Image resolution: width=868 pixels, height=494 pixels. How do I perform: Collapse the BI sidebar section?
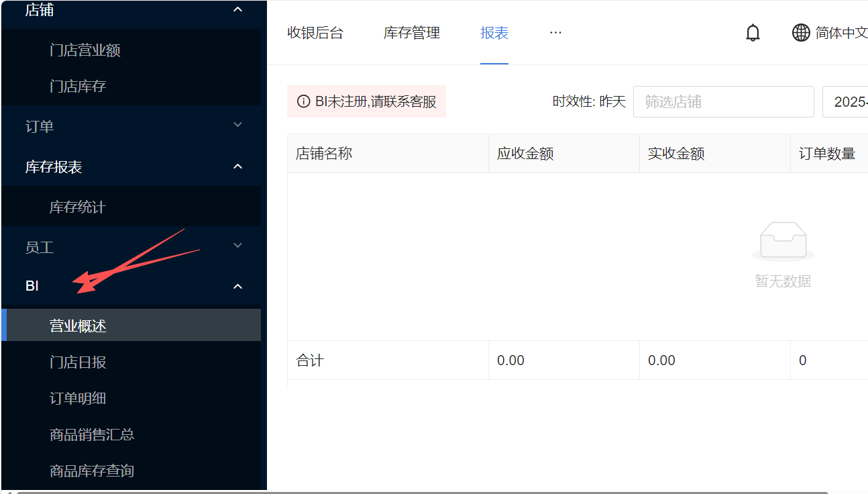(237, 287)
